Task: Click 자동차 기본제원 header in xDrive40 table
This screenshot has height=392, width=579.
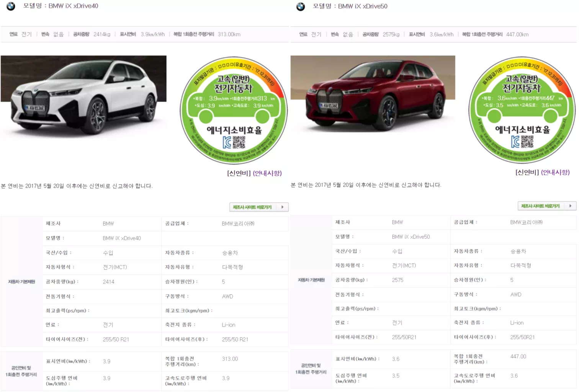Action: [22, 282]
